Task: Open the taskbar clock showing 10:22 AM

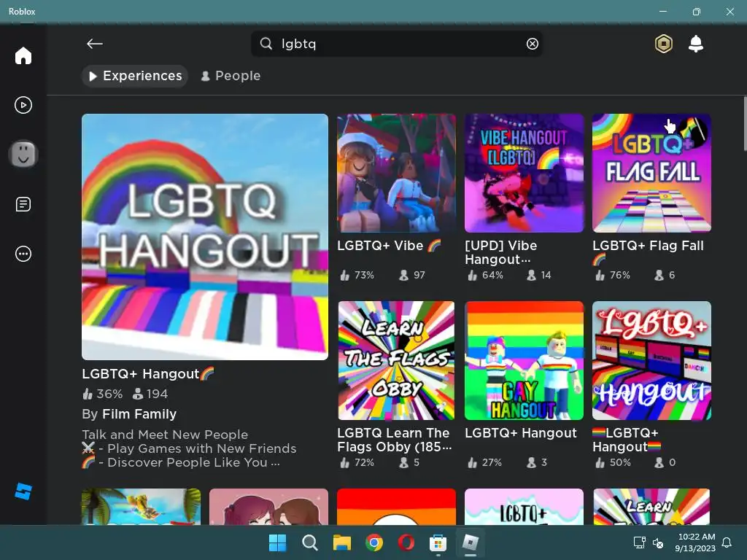Action: (695, 542)
